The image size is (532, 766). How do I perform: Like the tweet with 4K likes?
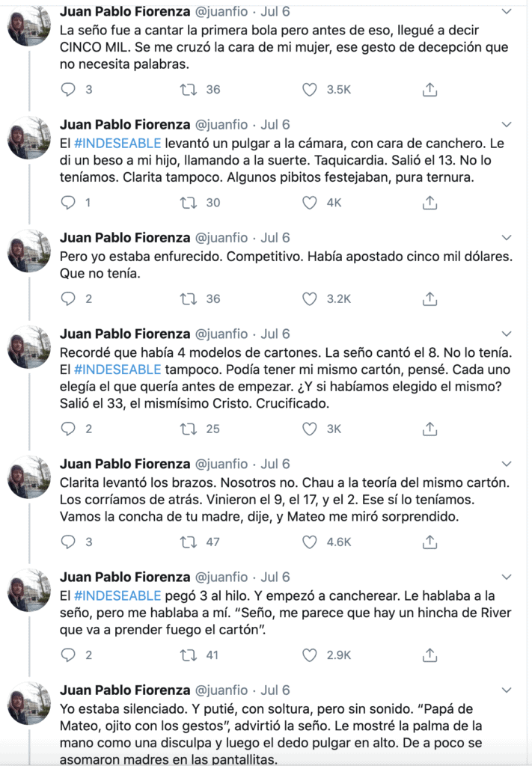click(x=310, y=203)
